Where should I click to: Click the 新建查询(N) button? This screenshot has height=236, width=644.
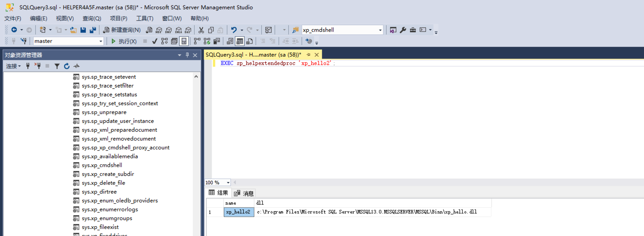122,30
